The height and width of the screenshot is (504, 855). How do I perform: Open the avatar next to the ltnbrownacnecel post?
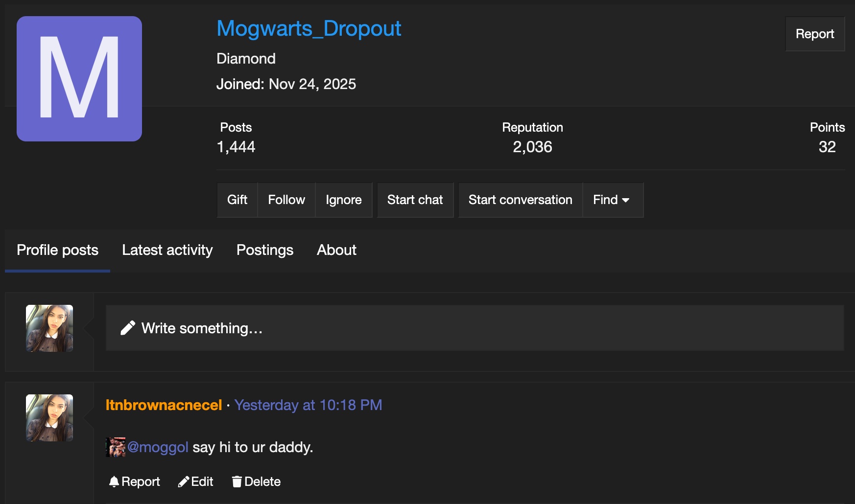[49, 418]
